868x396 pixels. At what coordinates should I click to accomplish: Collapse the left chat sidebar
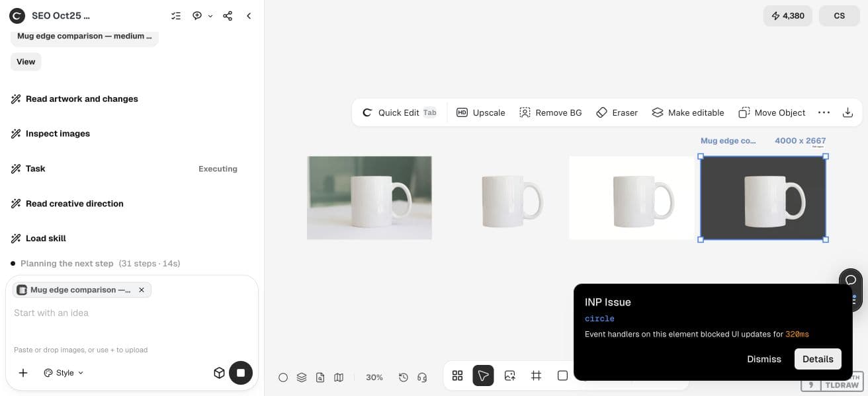(x=249, y=16)
